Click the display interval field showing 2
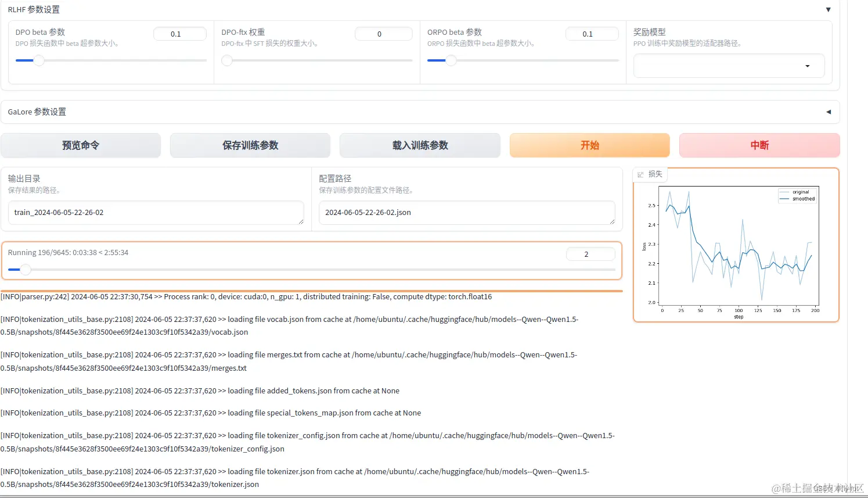Viewport: 868px width, 498px height. click(590, 253)
